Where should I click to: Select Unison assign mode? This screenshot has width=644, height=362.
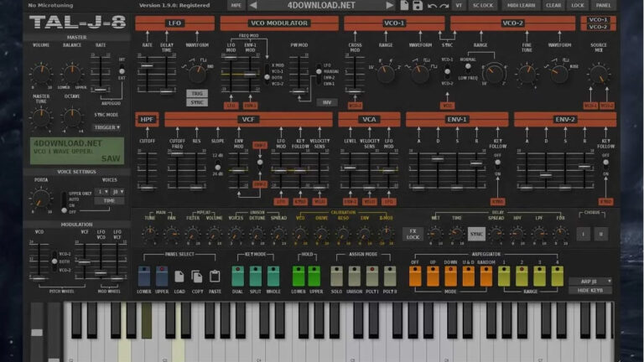[354, 276]
